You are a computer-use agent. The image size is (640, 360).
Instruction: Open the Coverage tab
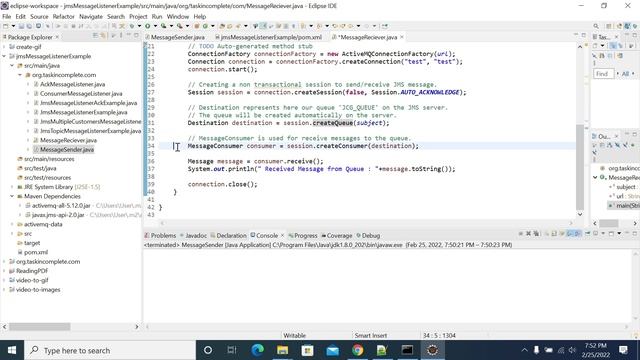coord(337,236)
